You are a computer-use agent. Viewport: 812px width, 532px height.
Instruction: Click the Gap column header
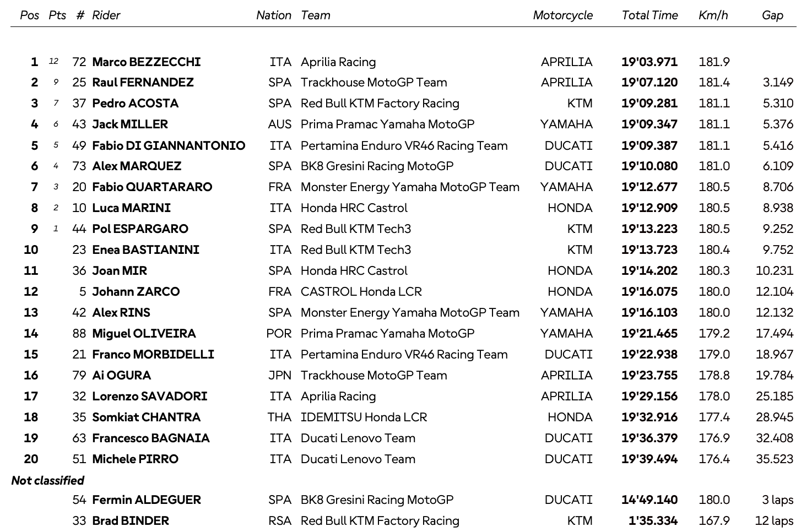(772, 15)
